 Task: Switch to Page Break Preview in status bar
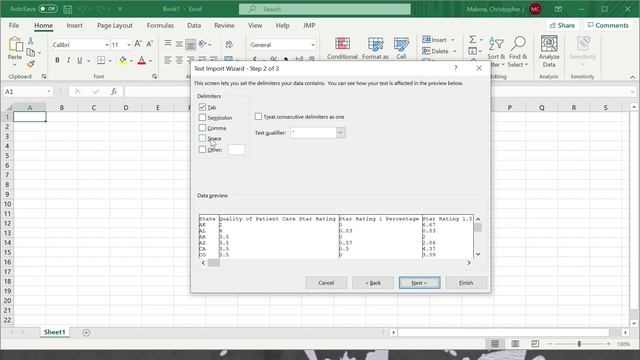click(x=535, y=344)
